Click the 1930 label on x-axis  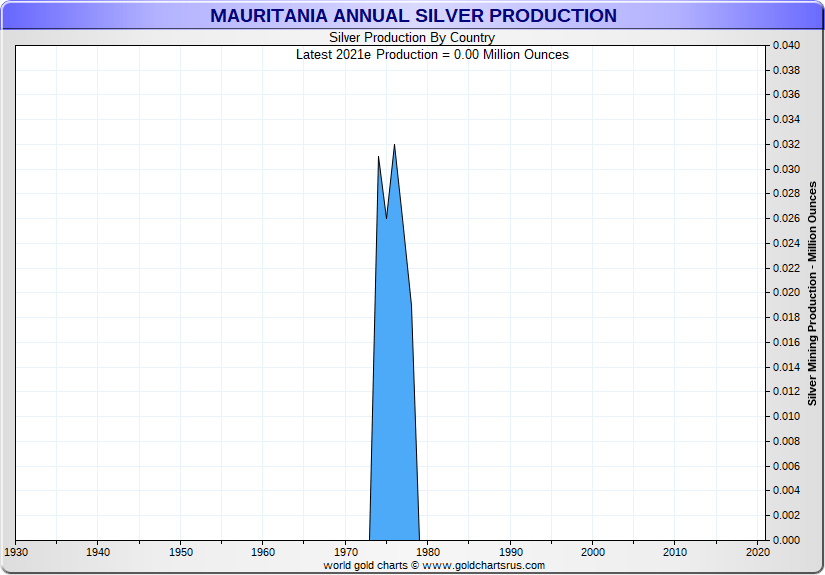[x=16, y=552]
